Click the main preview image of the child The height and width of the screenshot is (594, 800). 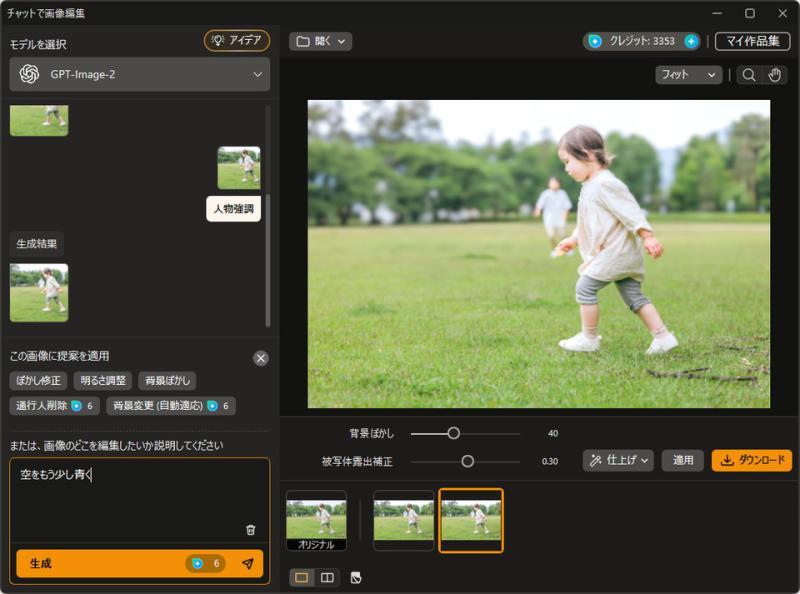(539, 254)
